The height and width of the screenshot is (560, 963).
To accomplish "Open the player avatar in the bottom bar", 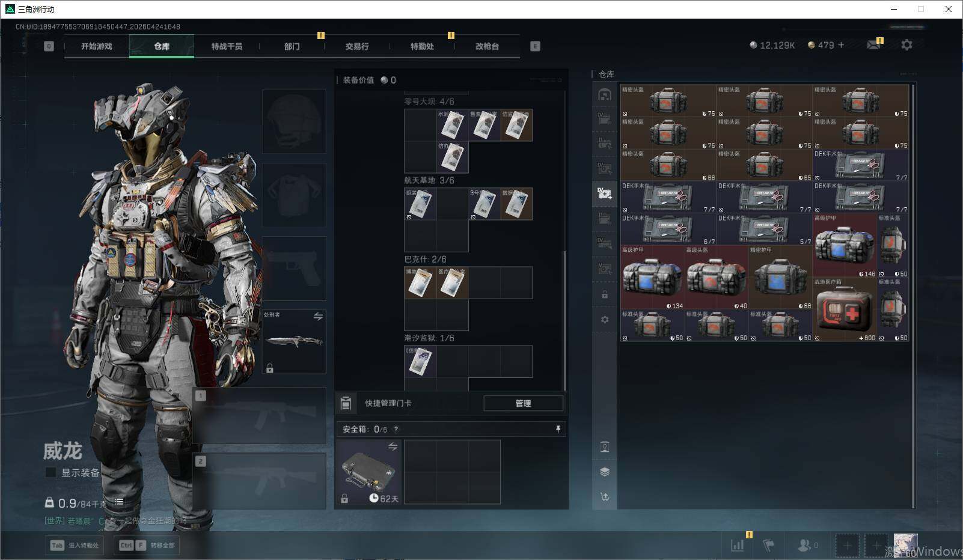I will pyautogui.click(x=905, y=545).
